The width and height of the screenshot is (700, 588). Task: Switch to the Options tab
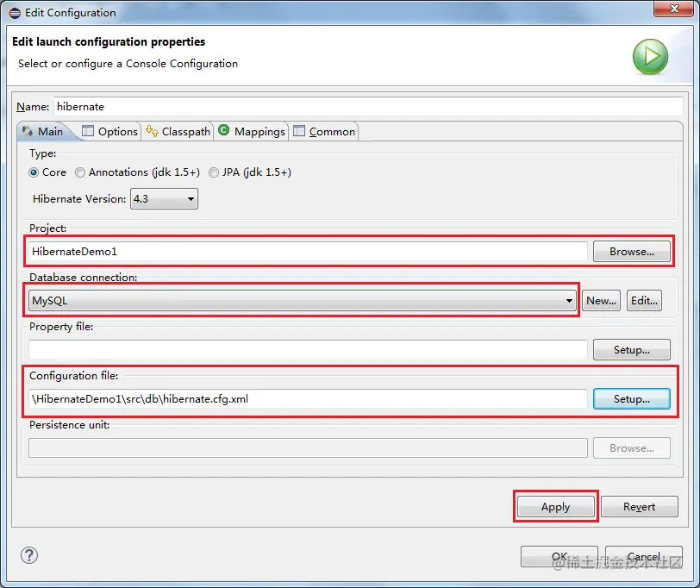tap(109, 131)
